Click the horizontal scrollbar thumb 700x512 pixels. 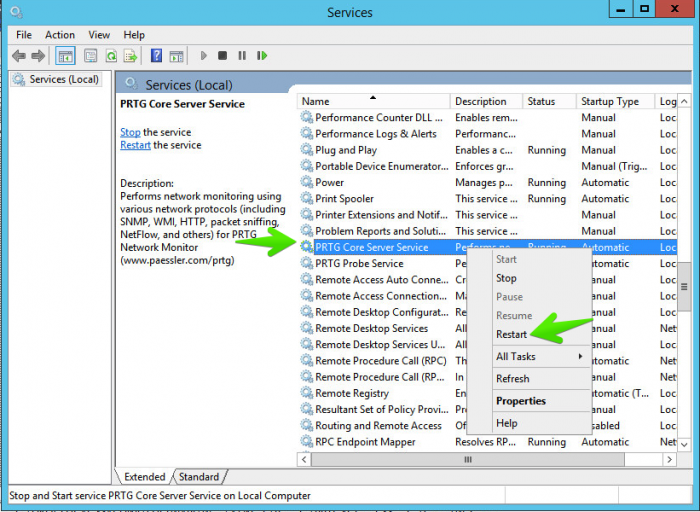pyautogui.click(x=467, y=459)
